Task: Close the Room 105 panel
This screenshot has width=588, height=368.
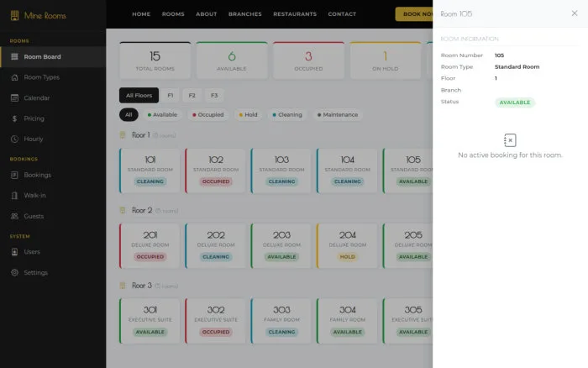Action: click(574, 13)
